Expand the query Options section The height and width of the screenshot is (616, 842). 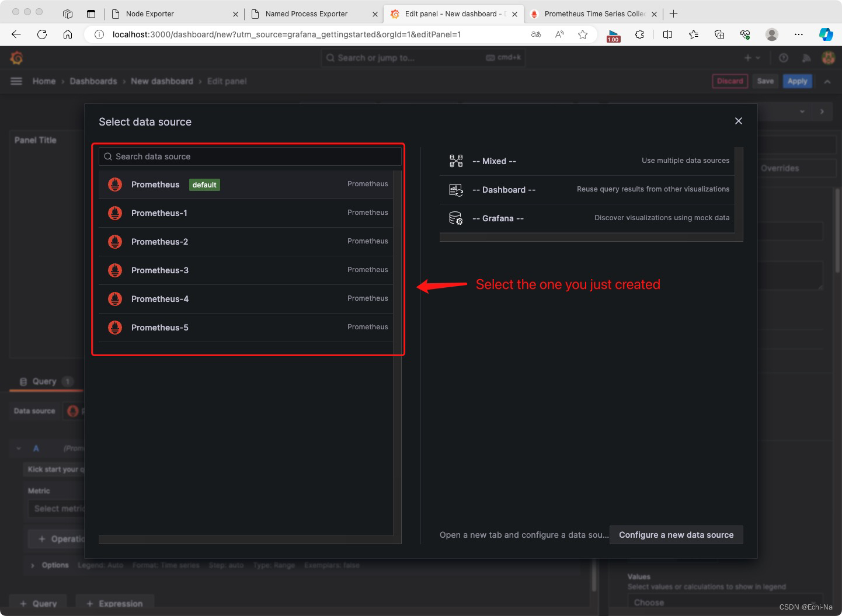coord(55,565)
